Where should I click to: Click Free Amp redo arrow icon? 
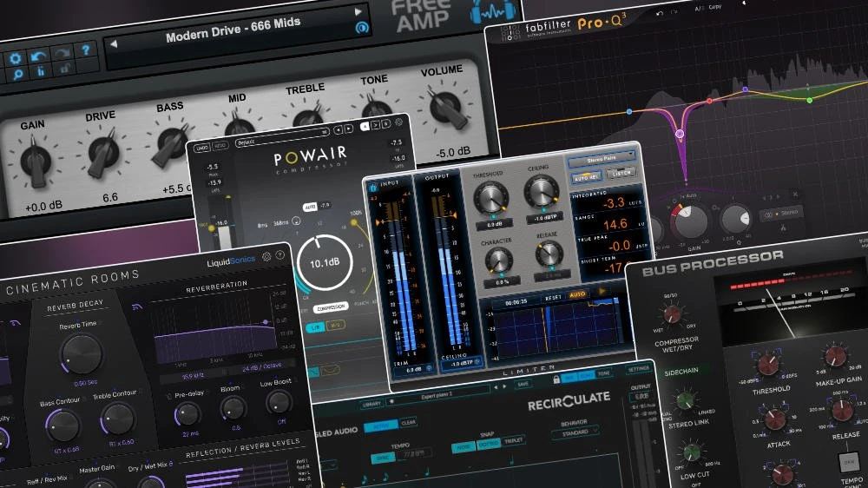tap(62, 53)
